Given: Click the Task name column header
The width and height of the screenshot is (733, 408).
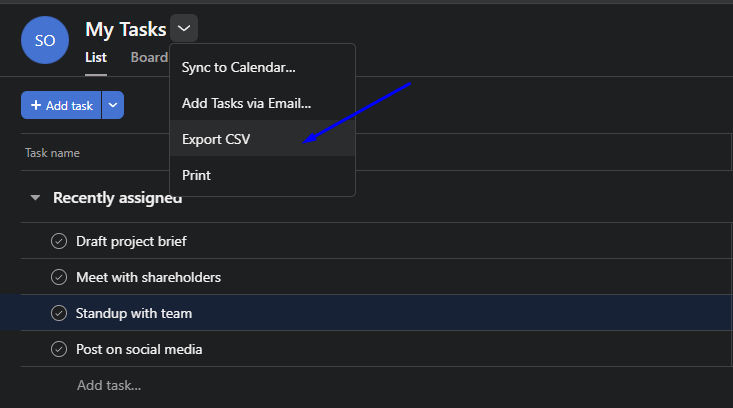Looking at the screenshot, I should click(53, 153).
